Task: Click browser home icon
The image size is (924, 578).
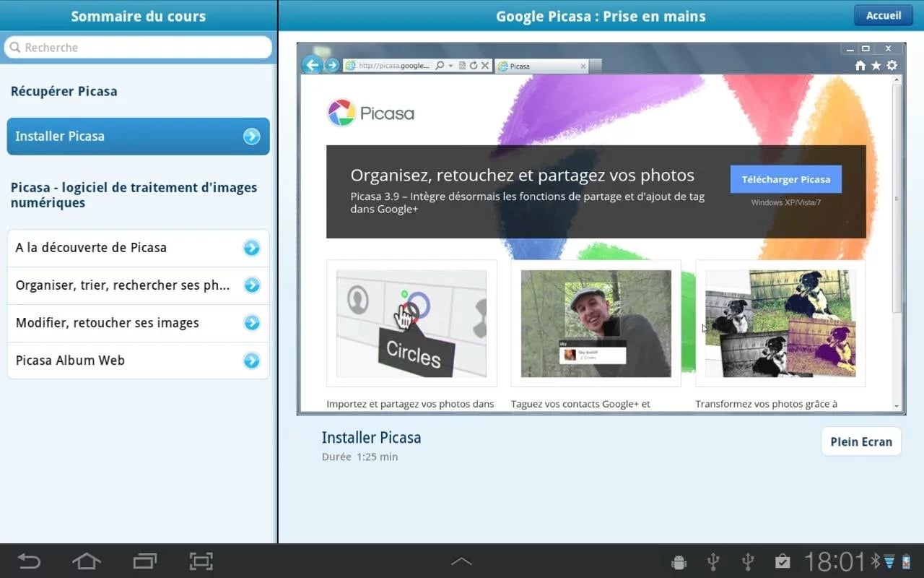Action: click(860, 66)
